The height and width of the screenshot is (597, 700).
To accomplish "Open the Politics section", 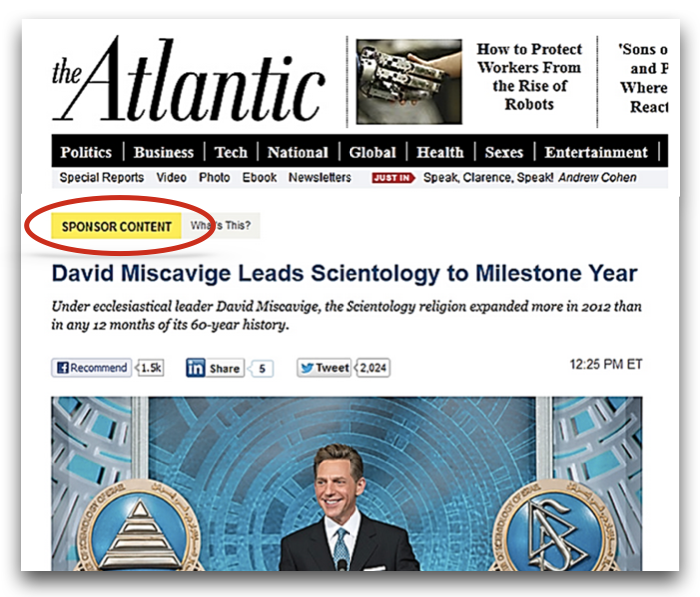I will 86,152.
